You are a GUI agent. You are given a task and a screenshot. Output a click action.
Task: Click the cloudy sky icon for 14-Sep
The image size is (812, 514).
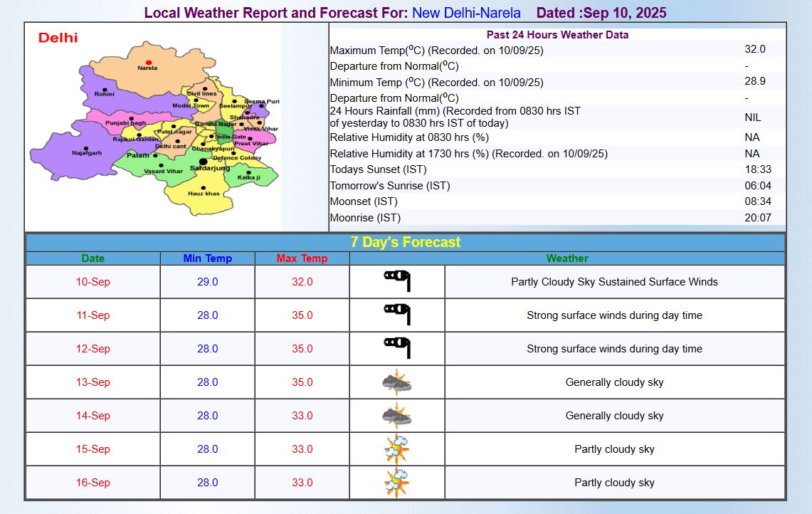click(x=396, y=415)
